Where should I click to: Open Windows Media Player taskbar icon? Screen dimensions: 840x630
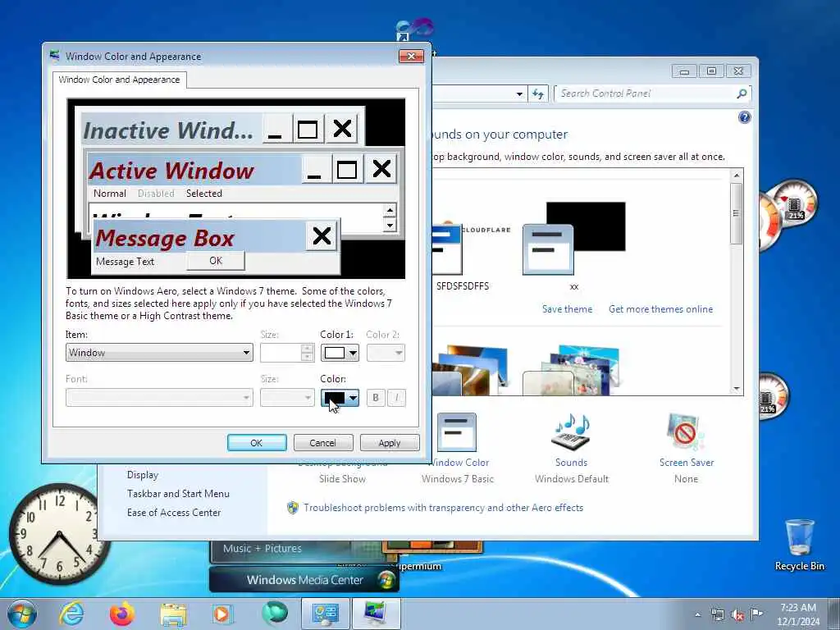(x=221, y=614)
